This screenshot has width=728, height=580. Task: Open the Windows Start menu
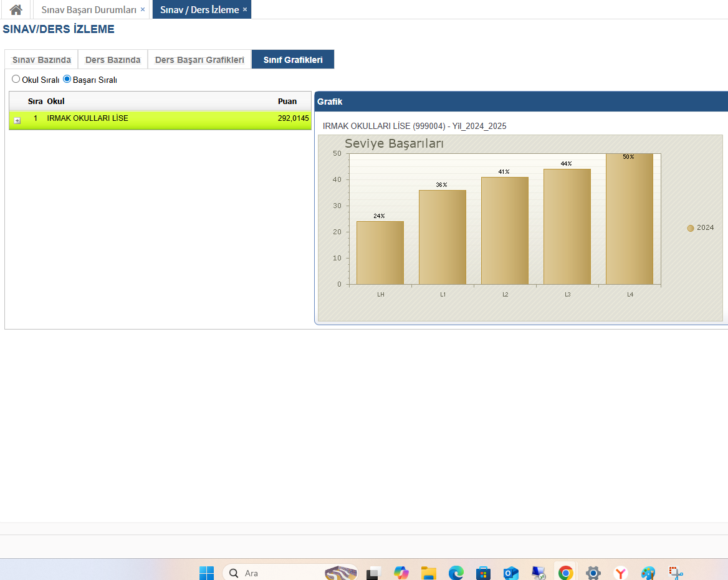click(x=206, y=573)
